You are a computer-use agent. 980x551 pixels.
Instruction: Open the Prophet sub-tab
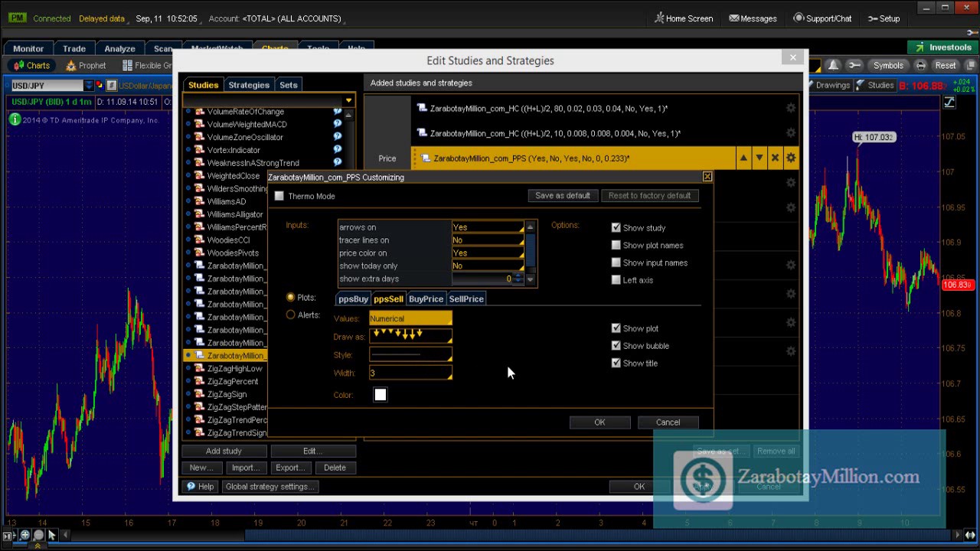87,66
